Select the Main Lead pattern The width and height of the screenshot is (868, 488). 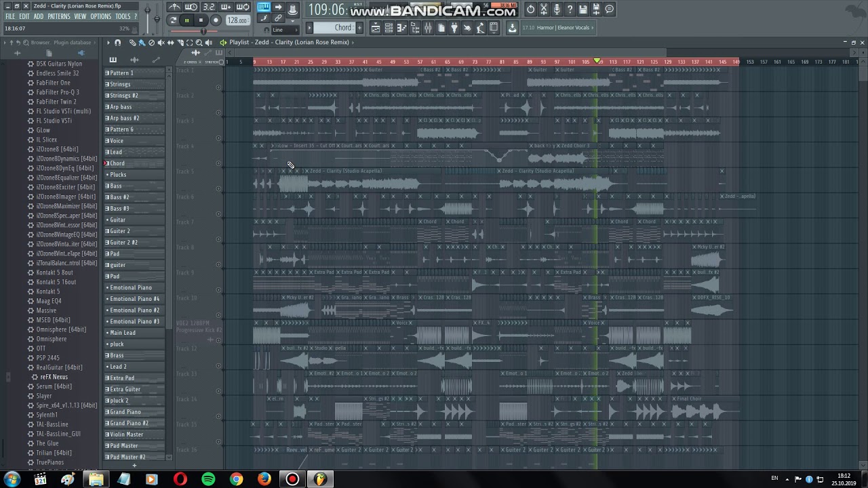click(135, 333)
